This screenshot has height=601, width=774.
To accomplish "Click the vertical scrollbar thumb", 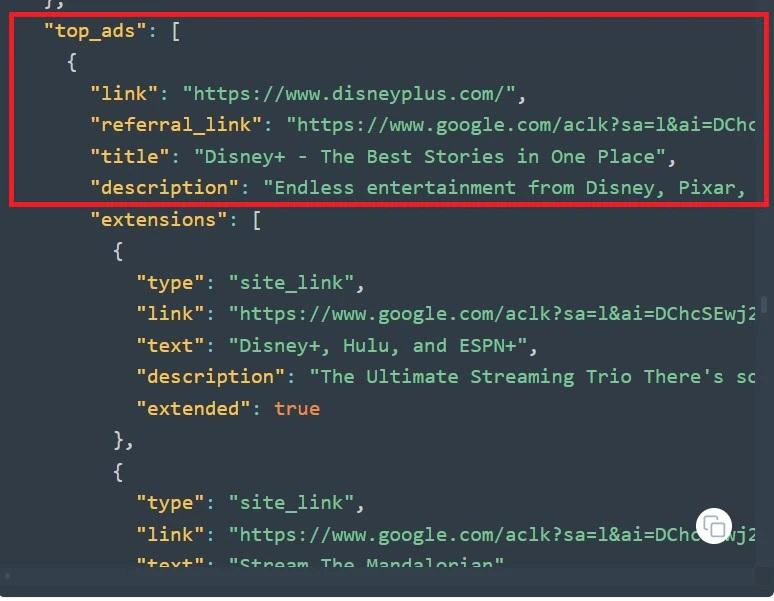I will [764, 304].
